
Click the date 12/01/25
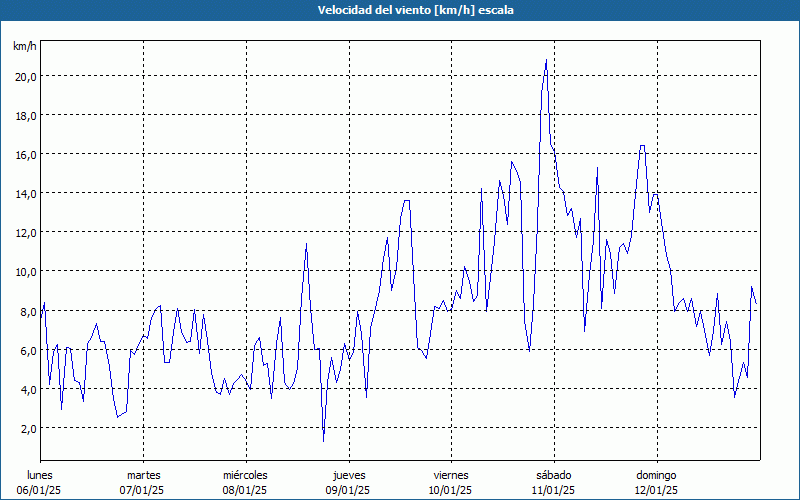click(x=656, y=490)
